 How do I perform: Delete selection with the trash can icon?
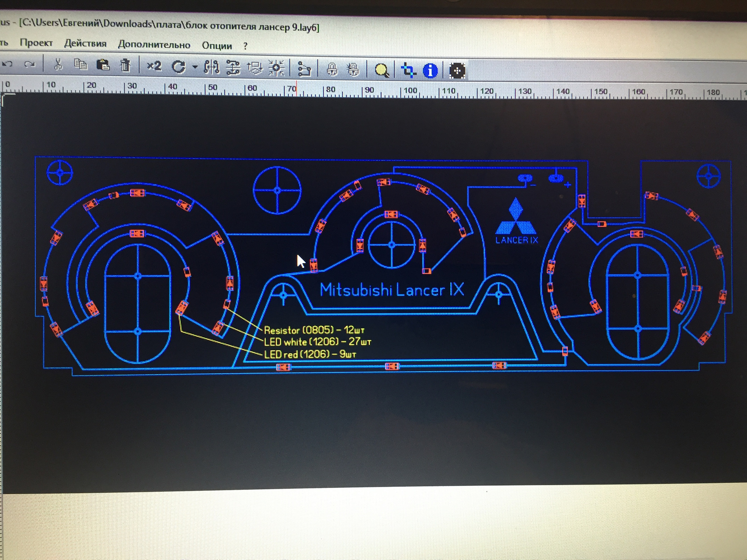[x=125, y=65]
